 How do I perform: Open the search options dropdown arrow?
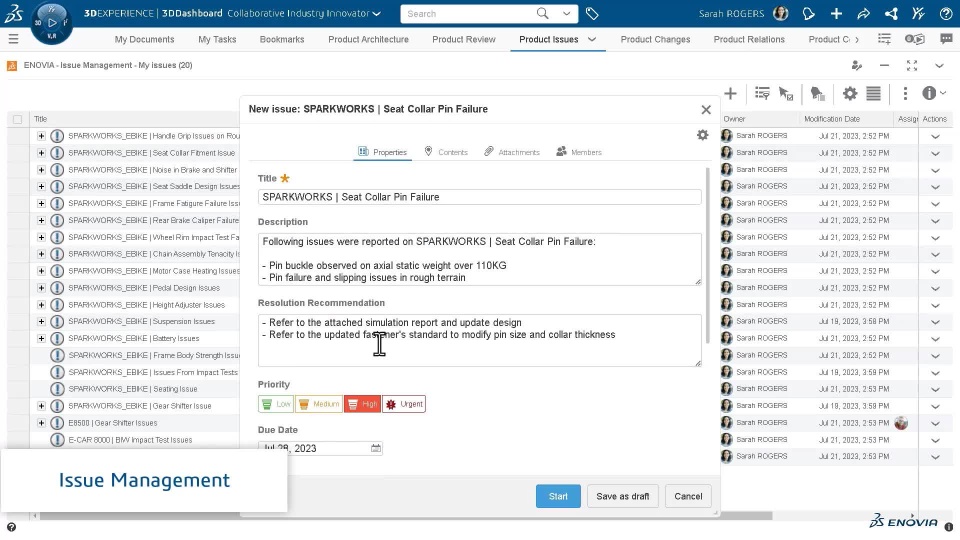pos(567,13)
